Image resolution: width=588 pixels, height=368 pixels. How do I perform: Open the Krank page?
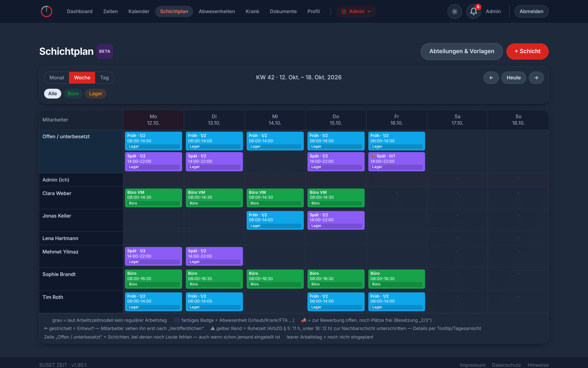point(252,11)
